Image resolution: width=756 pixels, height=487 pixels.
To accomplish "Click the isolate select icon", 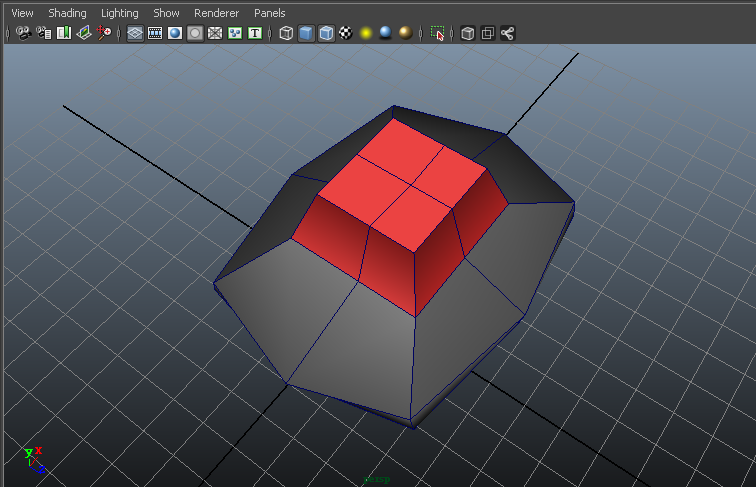I will tap(437, 33).
